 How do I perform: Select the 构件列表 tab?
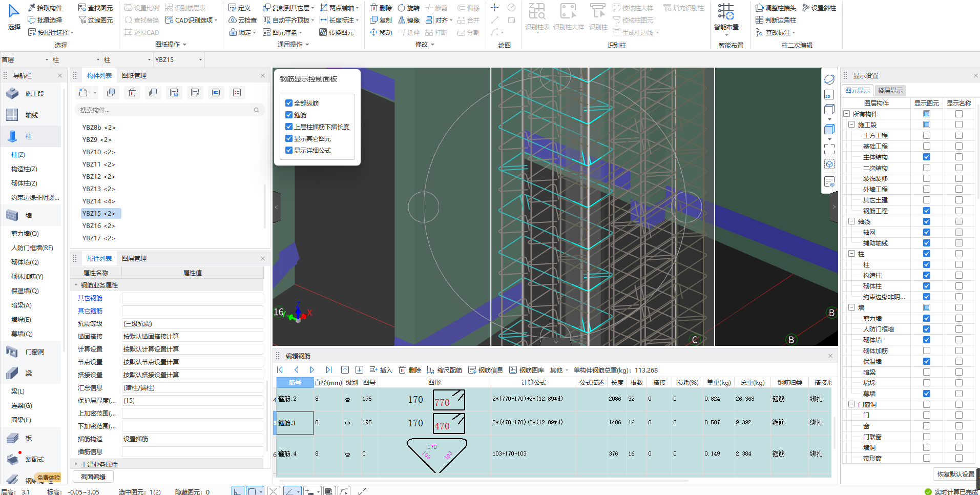point(99,76)
